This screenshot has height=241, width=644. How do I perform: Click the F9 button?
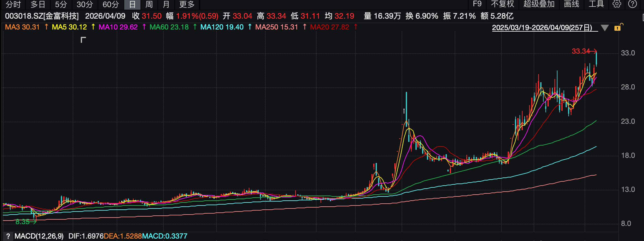click(x=477, y=4)
